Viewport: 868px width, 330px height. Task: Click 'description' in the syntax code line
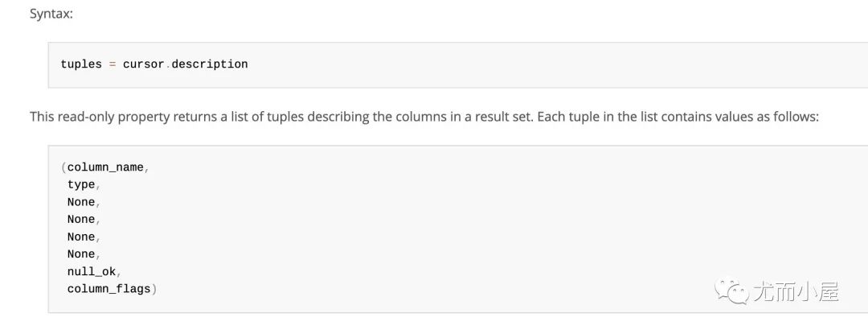(x=210, y=64)
